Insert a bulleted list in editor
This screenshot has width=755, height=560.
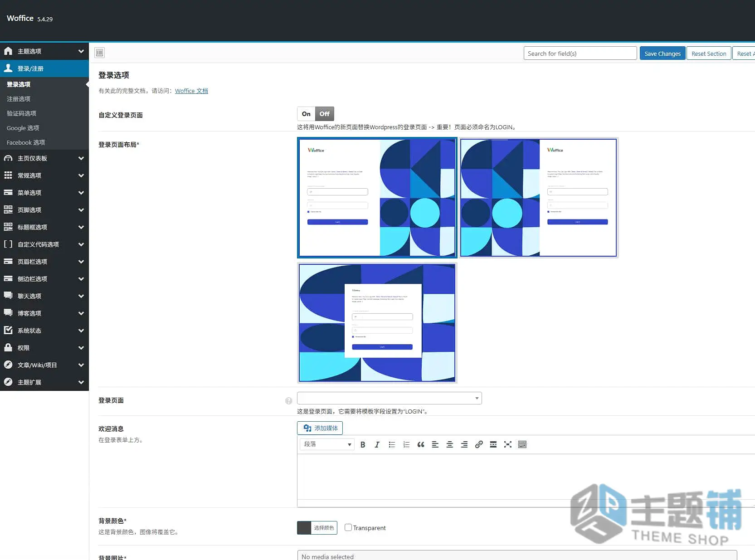tap(392, 444)
